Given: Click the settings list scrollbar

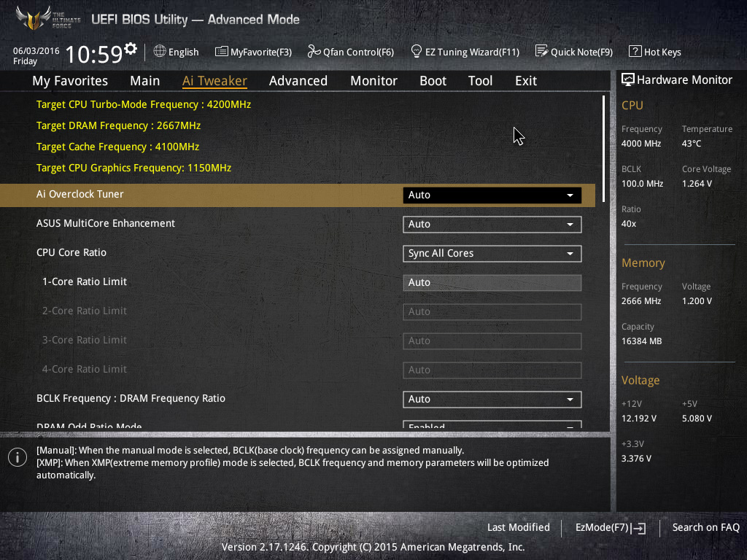Looking at the screenshot, I should click(x=603, y=149).
